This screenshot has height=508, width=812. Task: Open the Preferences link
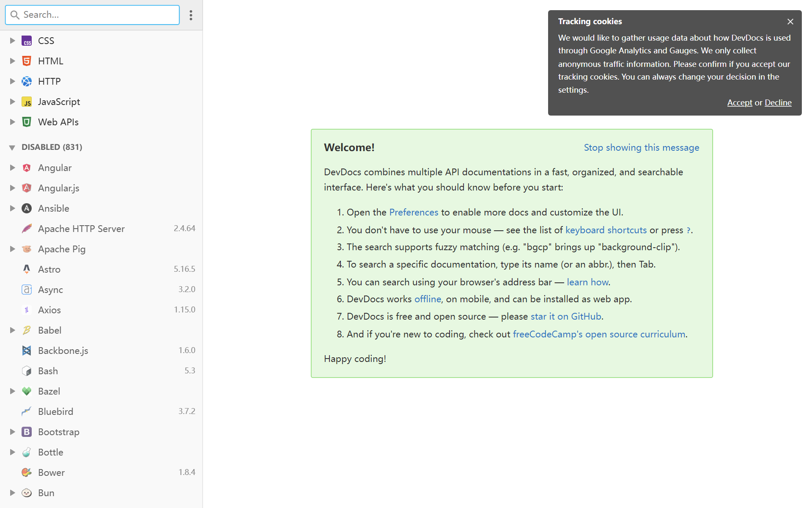[414, 212]
